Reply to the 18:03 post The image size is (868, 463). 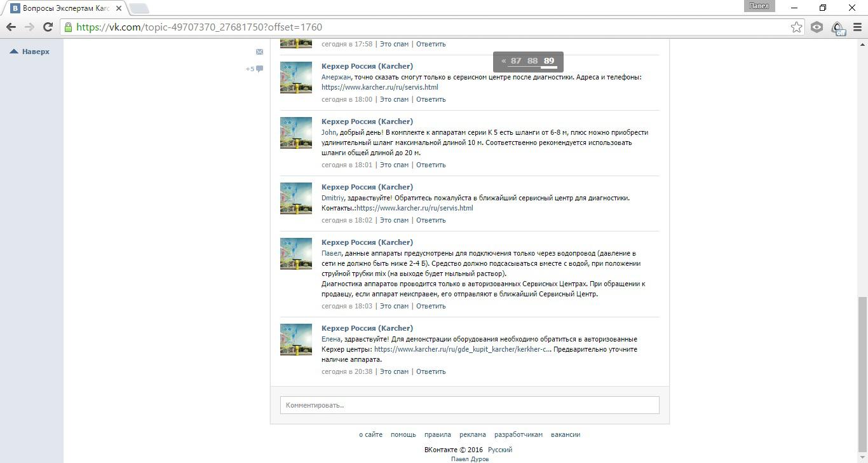431,306
